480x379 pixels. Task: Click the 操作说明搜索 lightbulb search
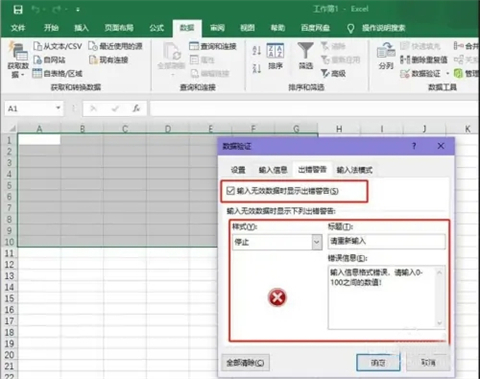[376, 28]
